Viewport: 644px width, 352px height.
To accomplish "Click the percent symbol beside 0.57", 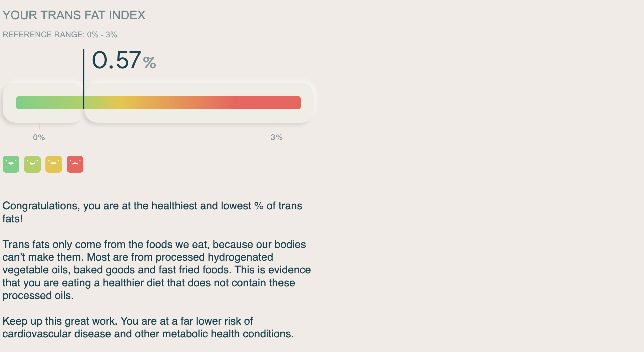I will (x=149, y=63).
